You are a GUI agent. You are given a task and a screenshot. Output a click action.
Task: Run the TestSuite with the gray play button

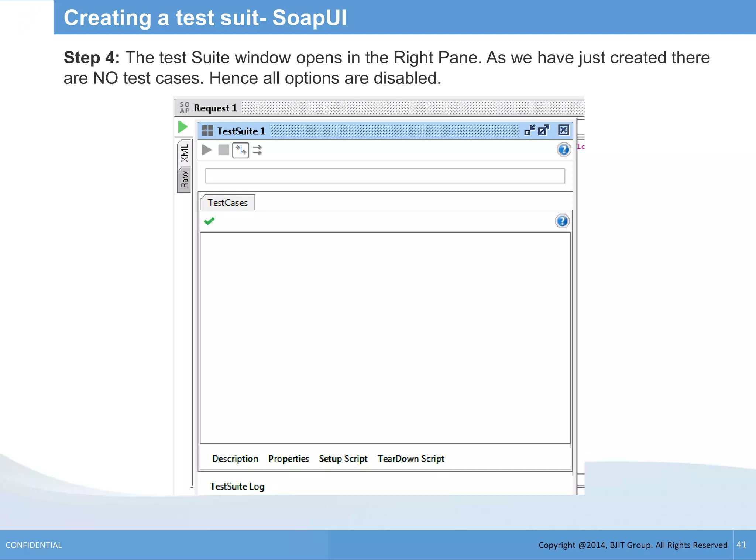tap(207, 150)
